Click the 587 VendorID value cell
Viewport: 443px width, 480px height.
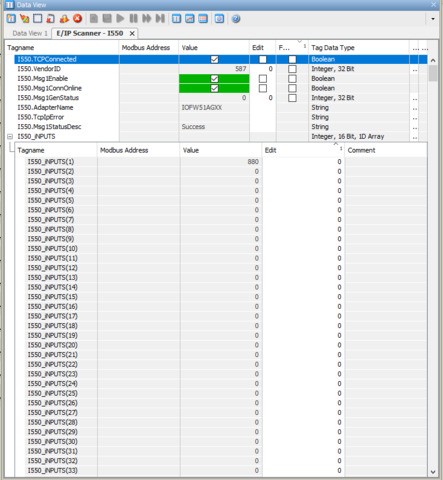pos(214,69)
